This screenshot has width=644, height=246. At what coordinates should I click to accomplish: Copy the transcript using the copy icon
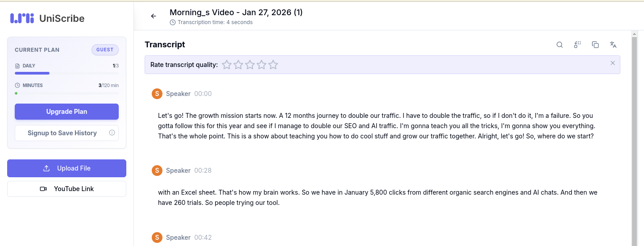click(595, 45)
